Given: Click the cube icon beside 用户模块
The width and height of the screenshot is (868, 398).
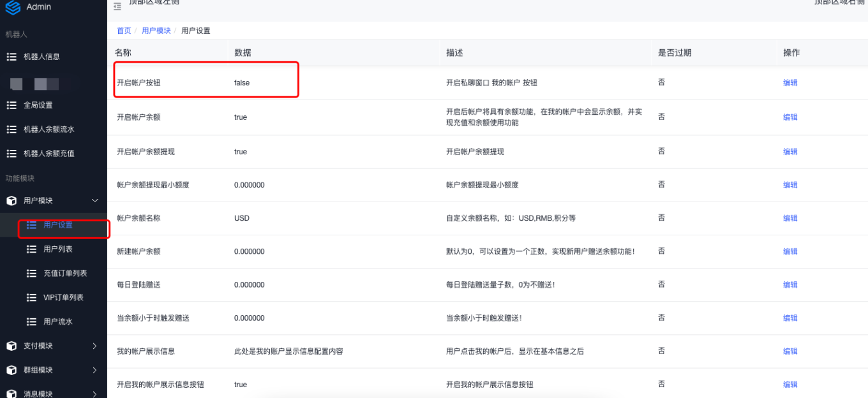Looking at the screenshot, I should tap(11, 201).
